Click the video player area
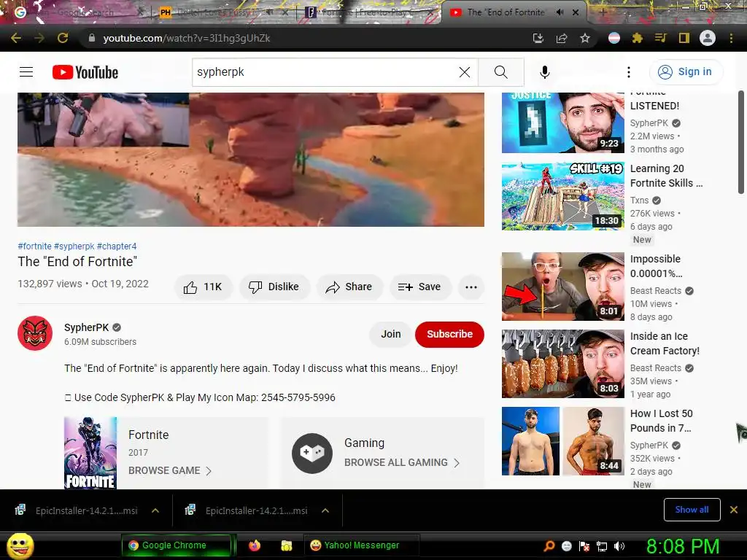Viewport: 747px width, 560px height. 251,160
